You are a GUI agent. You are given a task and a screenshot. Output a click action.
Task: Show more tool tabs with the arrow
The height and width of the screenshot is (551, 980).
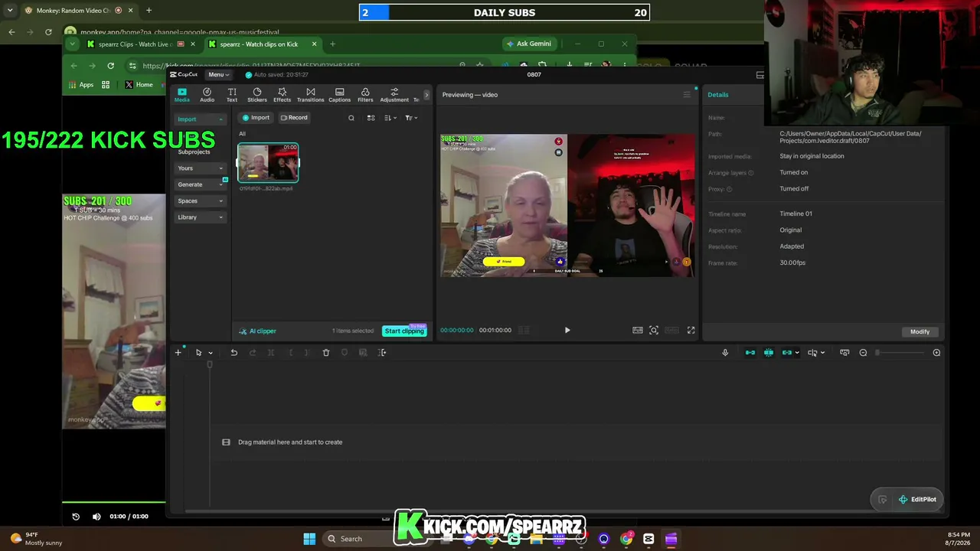(x=426, y=95)
